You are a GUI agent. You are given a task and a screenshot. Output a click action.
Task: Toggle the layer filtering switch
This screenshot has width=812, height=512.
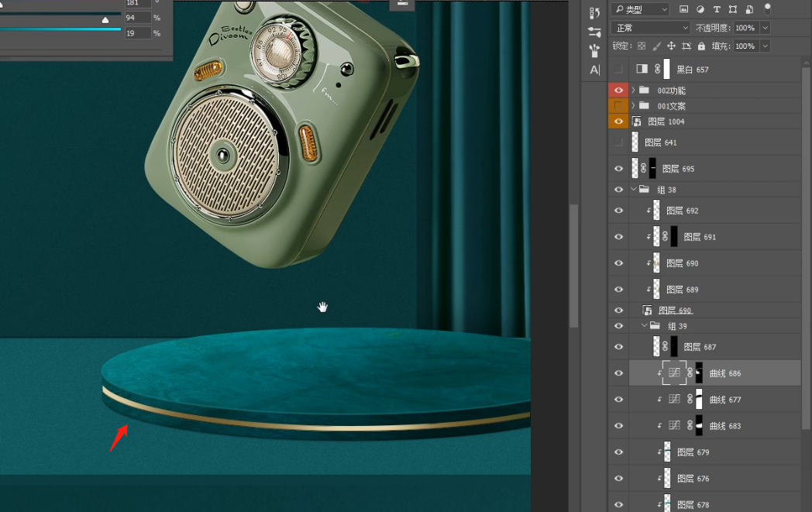point(768,9)
